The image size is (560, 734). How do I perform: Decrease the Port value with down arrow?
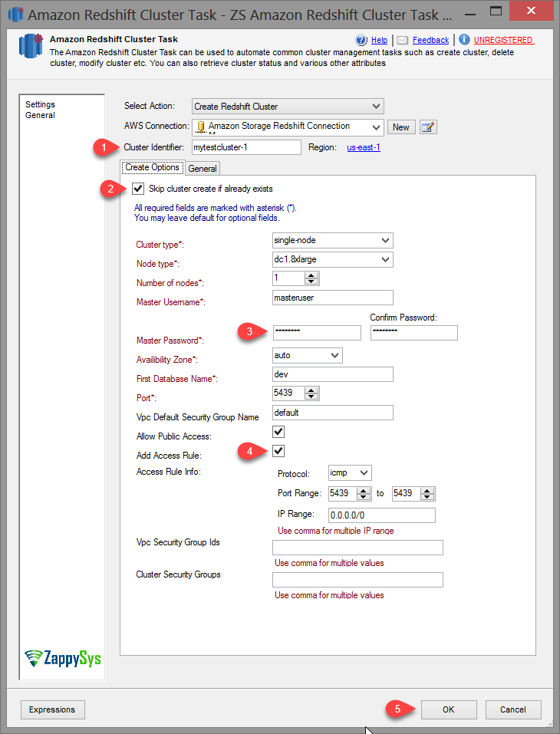[x=311, y=397]
